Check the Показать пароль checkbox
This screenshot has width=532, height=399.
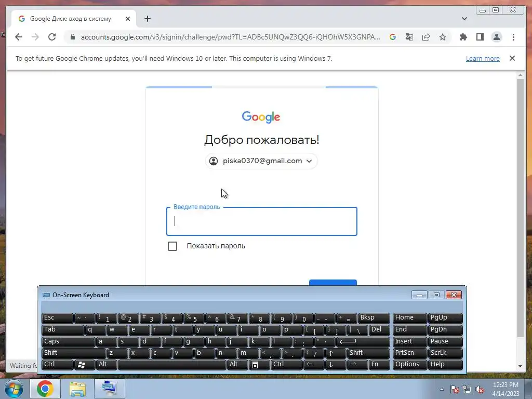(172, 246)
